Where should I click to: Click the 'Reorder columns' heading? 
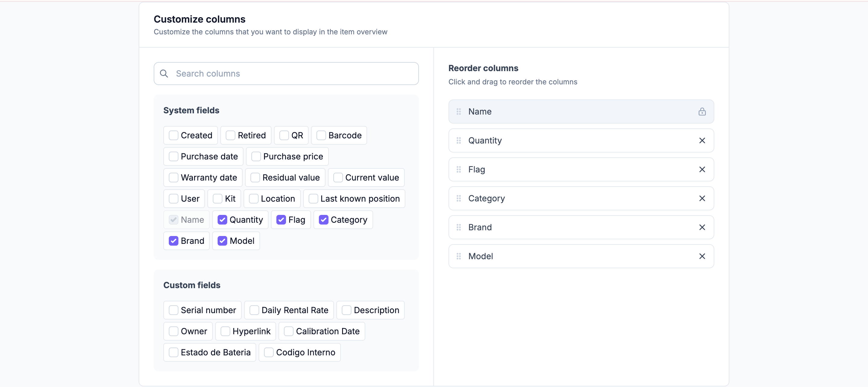(483, 68)
